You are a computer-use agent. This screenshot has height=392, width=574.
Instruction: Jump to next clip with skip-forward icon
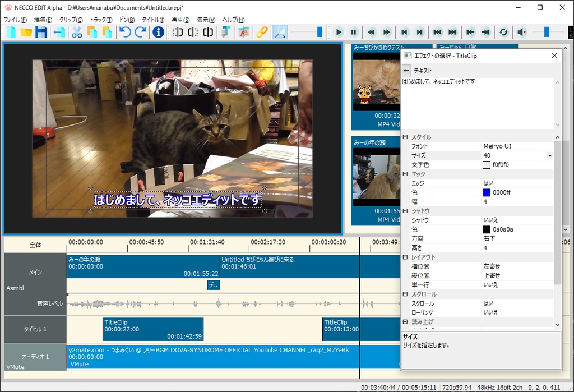452,32
